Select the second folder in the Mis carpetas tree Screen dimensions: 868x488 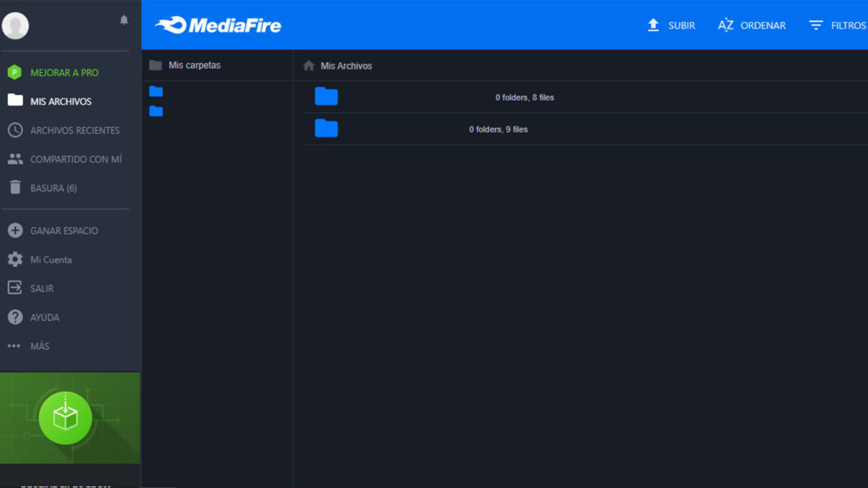point(156,111)
